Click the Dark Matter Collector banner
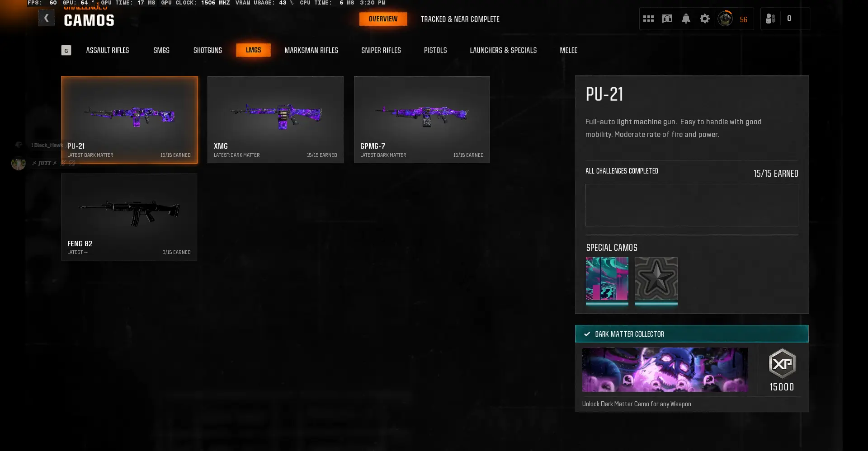 (691, 334)
